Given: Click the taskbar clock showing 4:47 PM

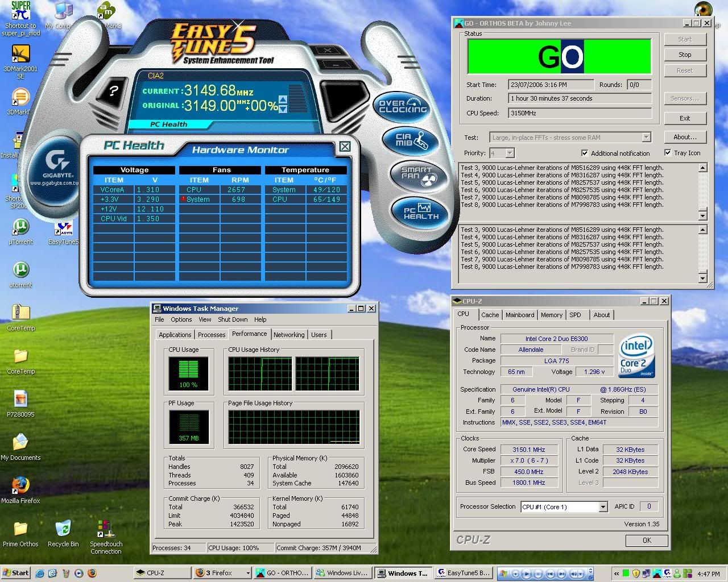Looking at the screenshot, I should tap(708, 574).
